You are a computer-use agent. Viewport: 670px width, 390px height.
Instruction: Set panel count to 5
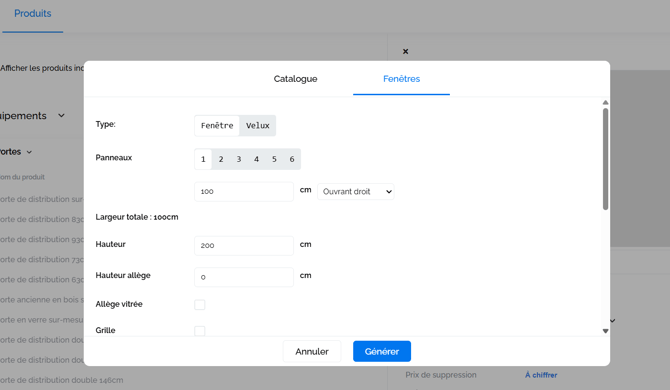pos(274,159)
